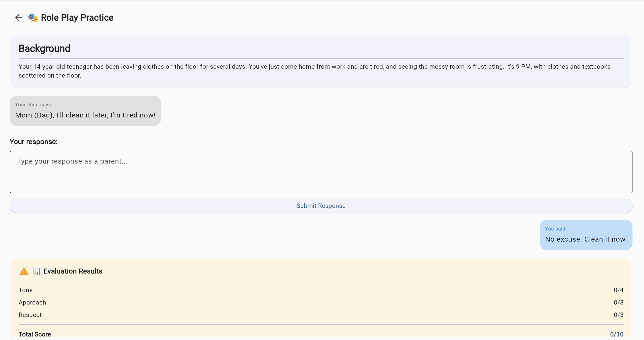Click the bar chart icon beside Evaluation Results
This screenshot has width=644, height=340.
(37, 271)
